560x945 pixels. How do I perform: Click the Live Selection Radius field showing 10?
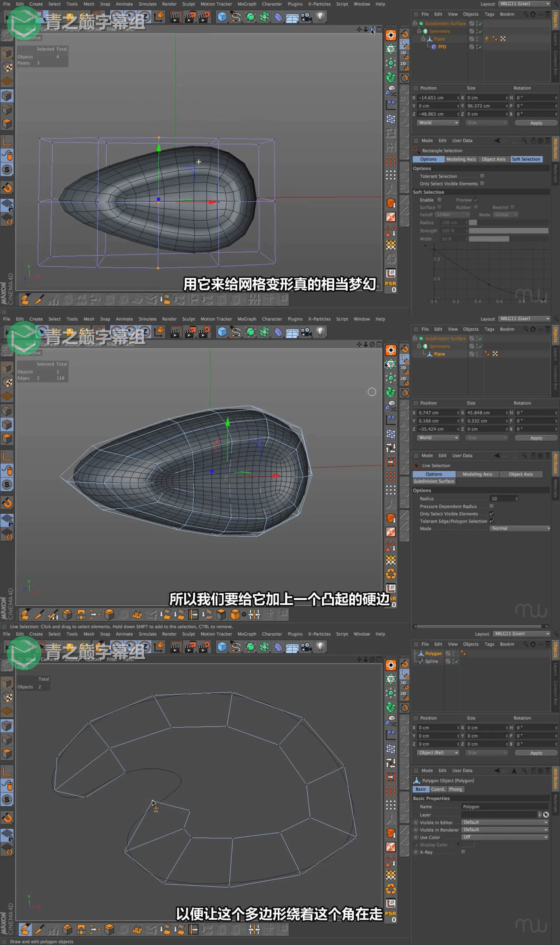[504, 499]
